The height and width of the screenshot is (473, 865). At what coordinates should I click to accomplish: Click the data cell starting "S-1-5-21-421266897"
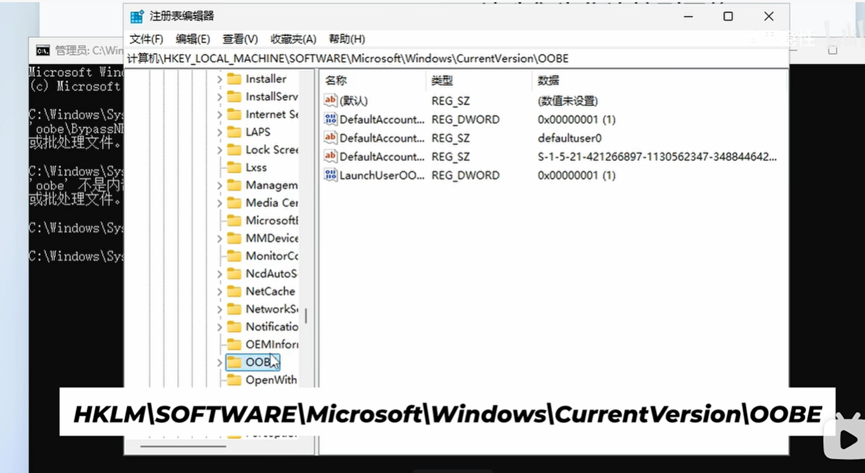tap(657, 157)
